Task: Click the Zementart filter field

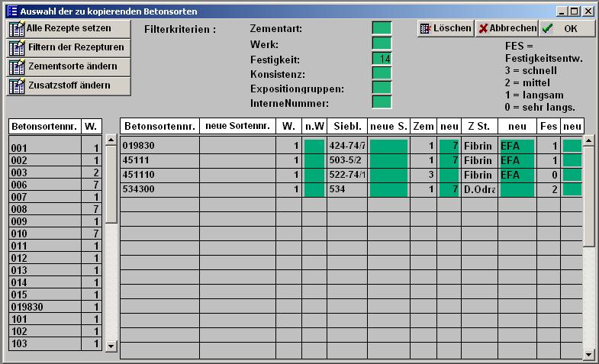Action: click(382, 28)
